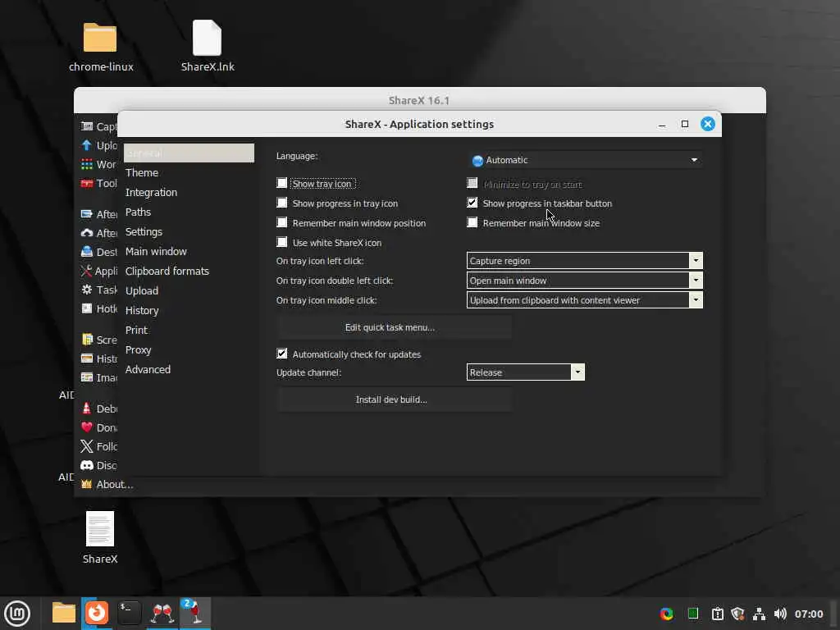The height and width of the screenshot is (630, 840).
Task: Enable Use white ShareX icon checkbox
Action: [282, 242]
